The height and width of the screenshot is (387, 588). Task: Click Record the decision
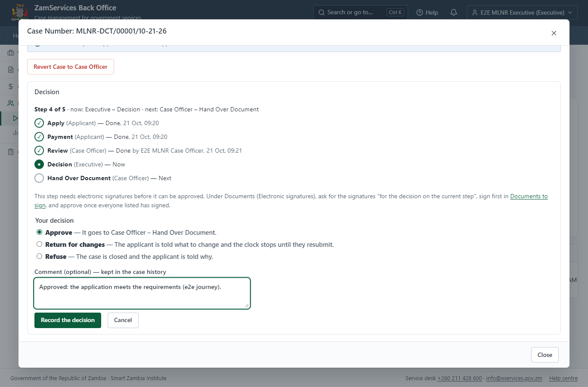coord(68,320)
